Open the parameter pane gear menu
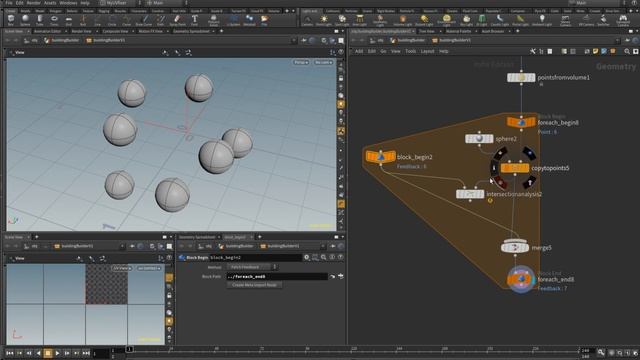Image resolution: width=640 pixels, height=360 pixels. (x=307, y=257)
